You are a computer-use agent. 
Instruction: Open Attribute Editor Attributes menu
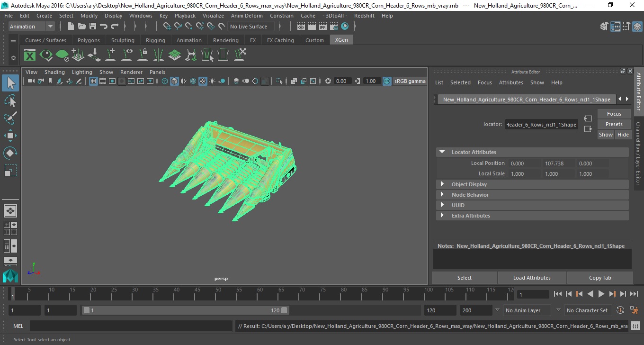[x=511, y=82]
